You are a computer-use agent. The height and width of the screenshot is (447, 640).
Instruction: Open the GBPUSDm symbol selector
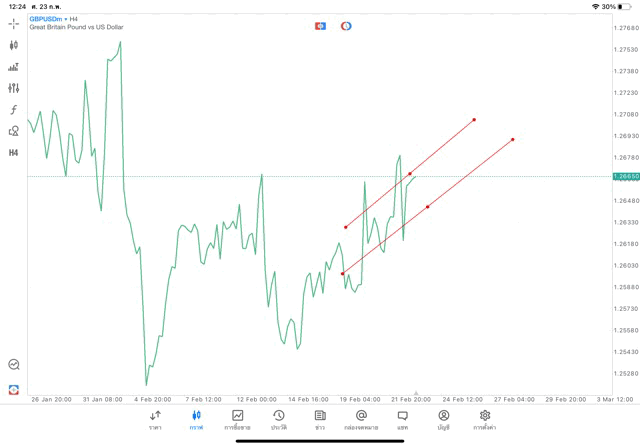[x=48, y=18]
